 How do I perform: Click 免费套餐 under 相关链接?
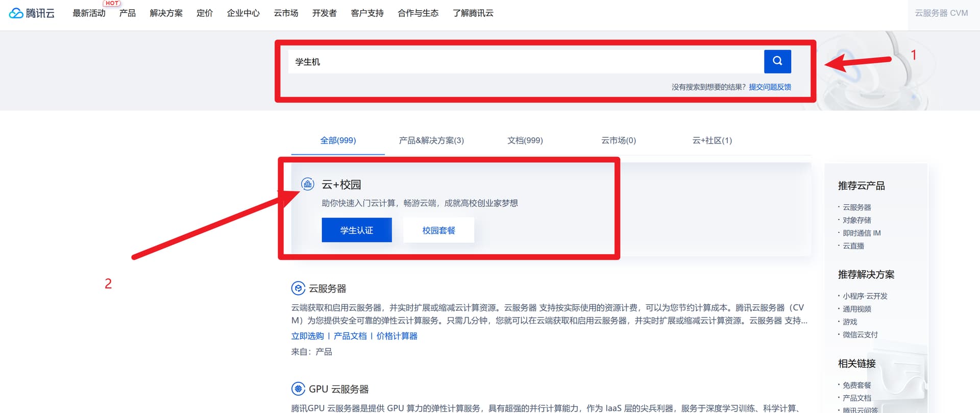[857, 385]
